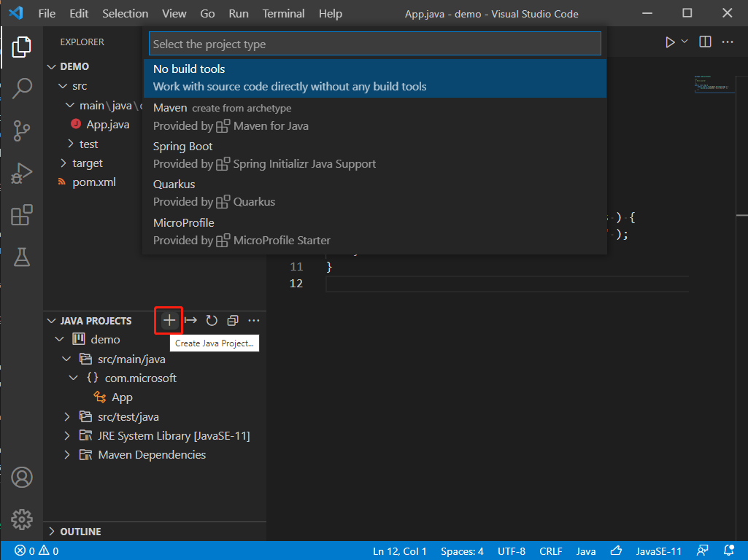Expand the OUTLINE section
This screenshot has height=560, width=748.
(80, 532)
